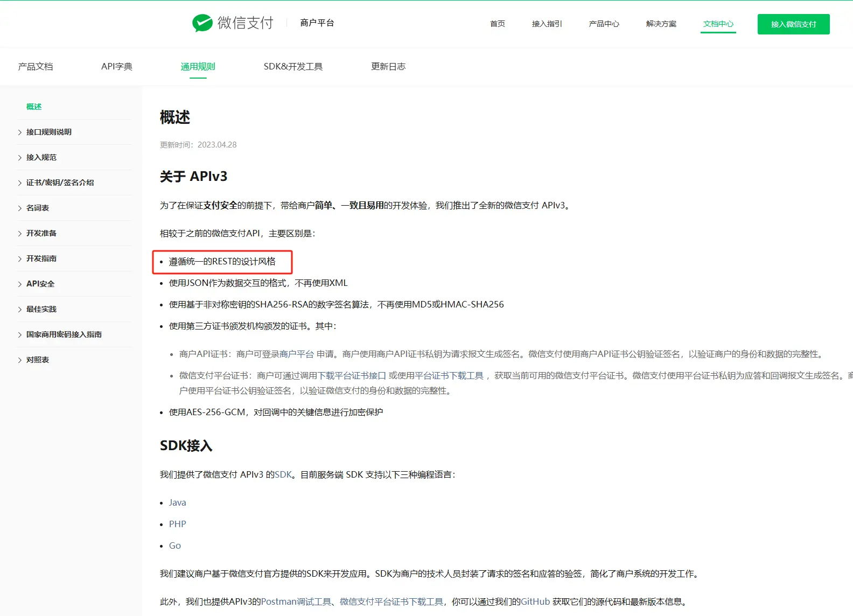Viewport: 853px width, 616px height.
Task: Open the PHP SDK link
Action: 177,524
